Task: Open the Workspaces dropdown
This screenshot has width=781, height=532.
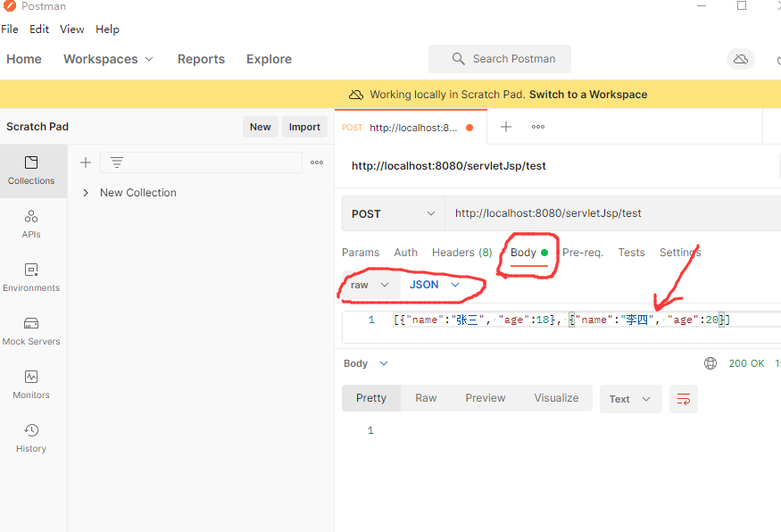Action: click(x=108, y=59)
